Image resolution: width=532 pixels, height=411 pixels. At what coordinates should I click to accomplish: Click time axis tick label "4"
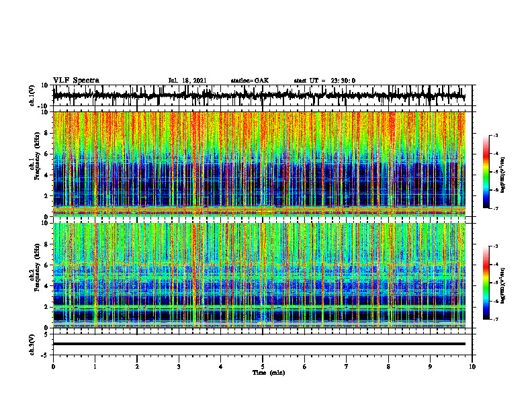click(x=221, y=367)
